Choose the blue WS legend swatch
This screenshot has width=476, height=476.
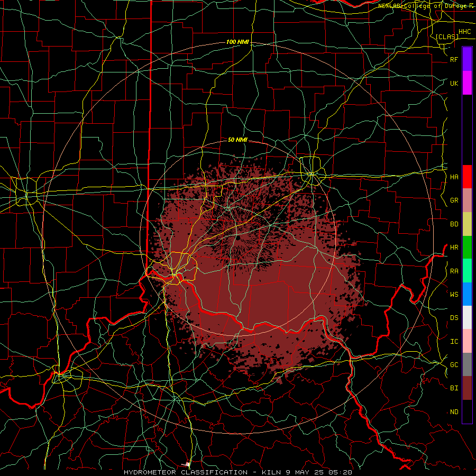pyautogui.click(x=467, y=294)
